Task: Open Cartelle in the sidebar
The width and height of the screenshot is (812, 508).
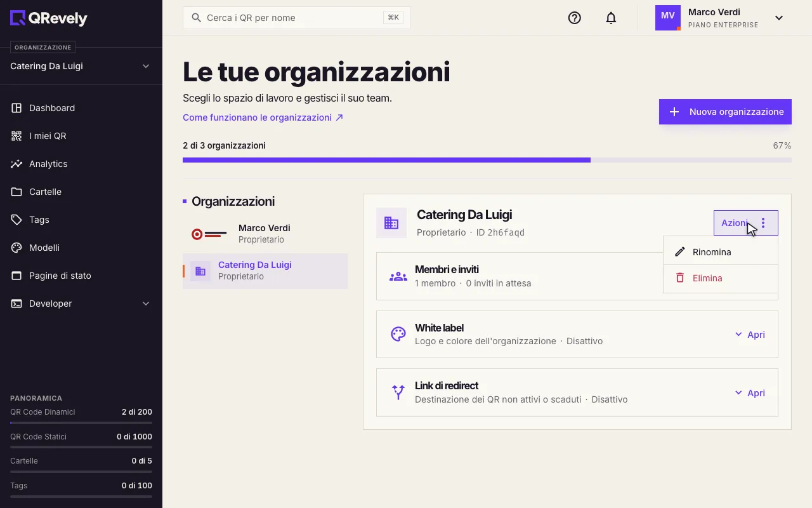Action: pyautogui.click(x=81, y=192)
